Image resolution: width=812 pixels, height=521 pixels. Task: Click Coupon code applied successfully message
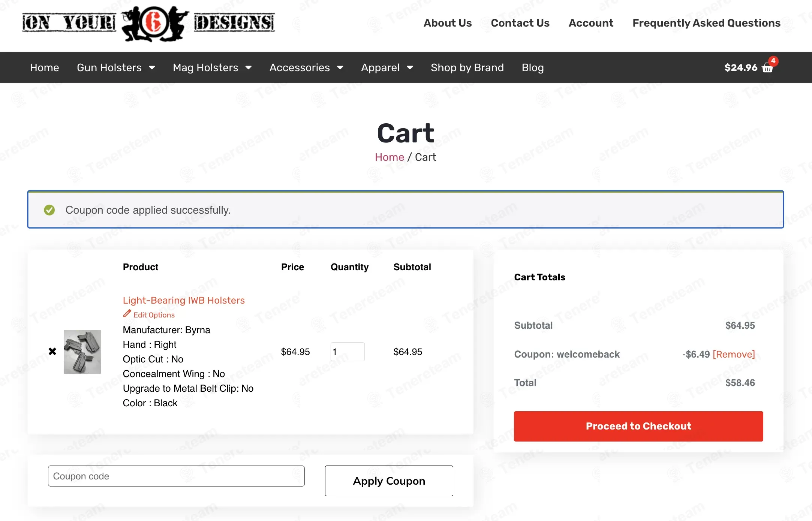[148, 210]
